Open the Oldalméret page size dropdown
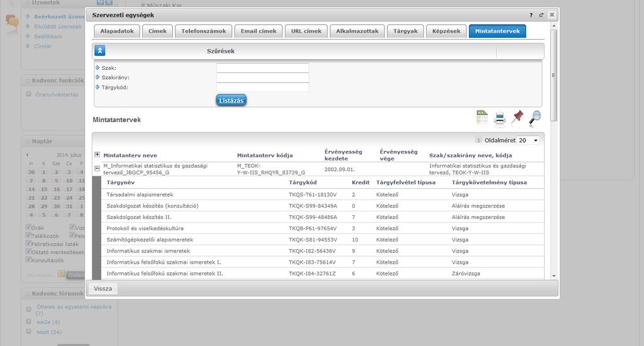Screen dimensions: 644x346 pyautogui.click(x=528, y=140)
